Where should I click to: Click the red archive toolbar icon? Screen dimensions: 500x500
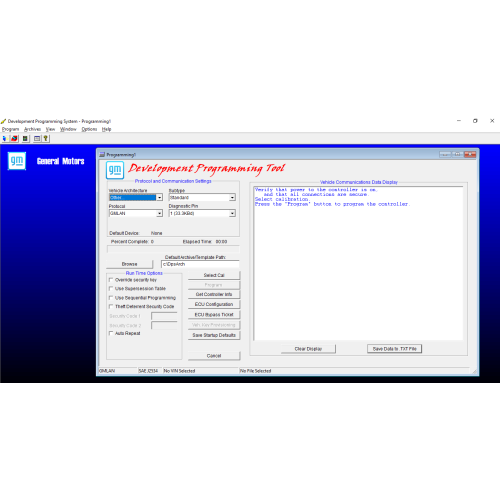(x=14, y=138)
